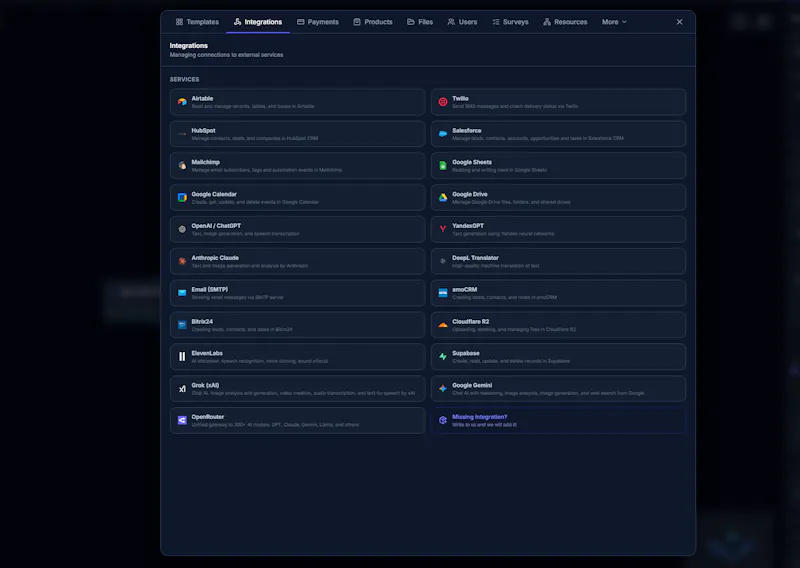The height and width of the screenshot is (568, 800).
Task: Click the Email (SMTP) title text
Action: (x=210, y=290)
